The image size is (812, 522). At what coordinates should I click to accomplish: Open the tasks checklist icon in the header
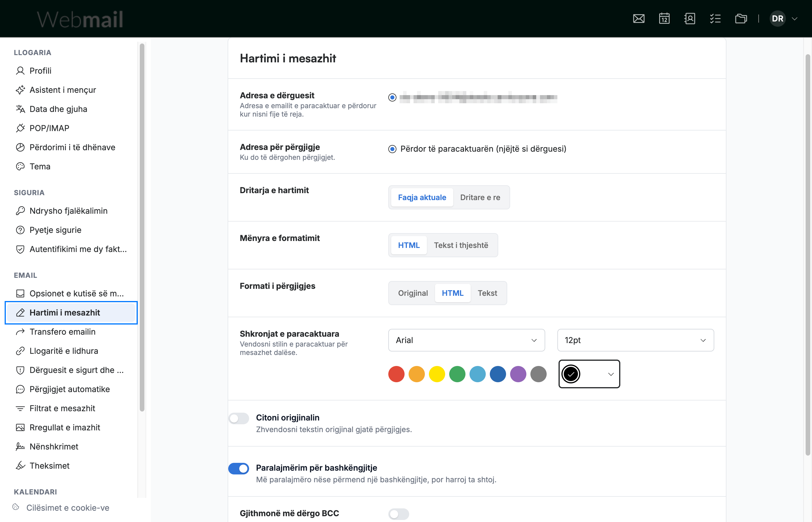click(715, 19)
